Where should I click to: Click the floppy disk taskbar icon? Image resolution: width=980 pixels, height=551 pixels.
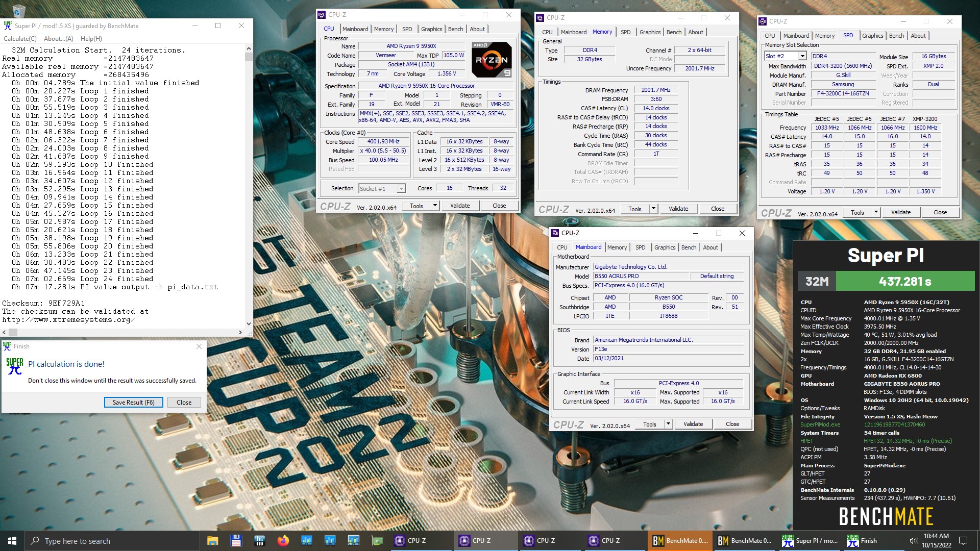(236, 541)
